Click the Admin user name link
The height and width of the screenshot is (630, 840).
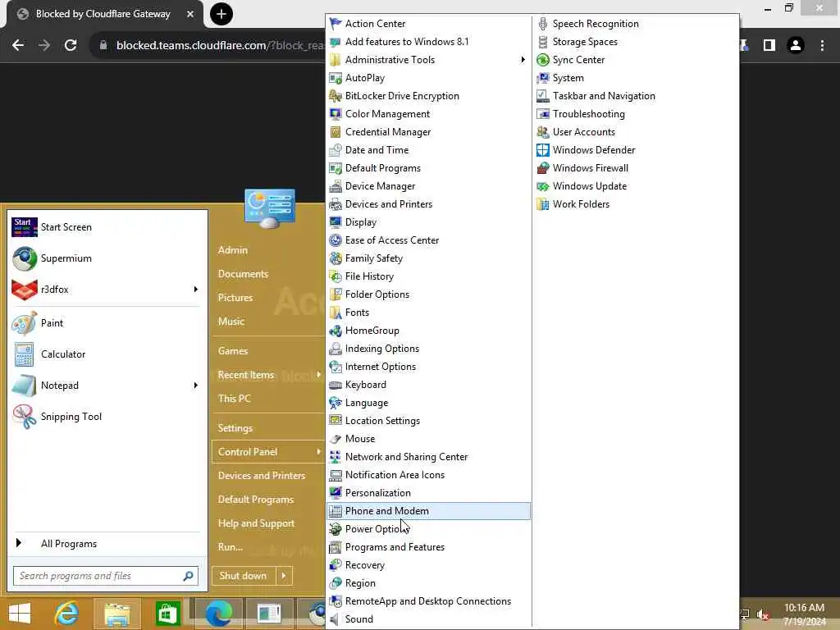[232, 250]
